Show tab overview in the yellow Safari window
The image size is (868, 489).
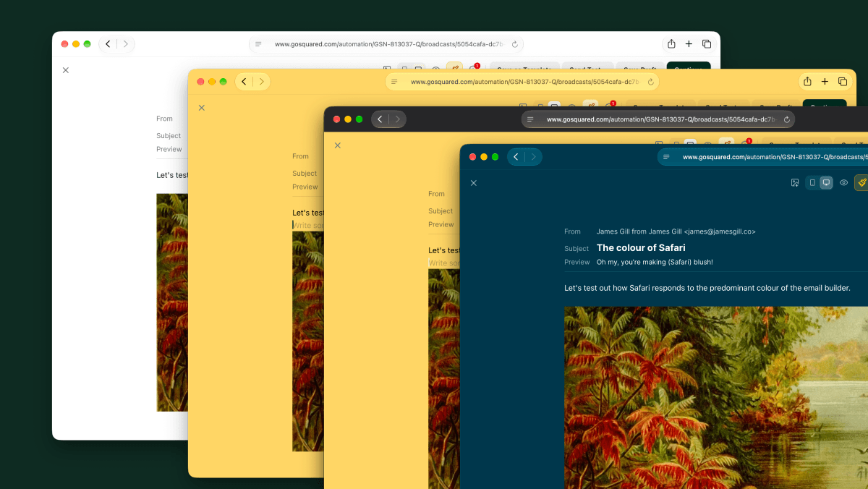(x=843, y=82)
